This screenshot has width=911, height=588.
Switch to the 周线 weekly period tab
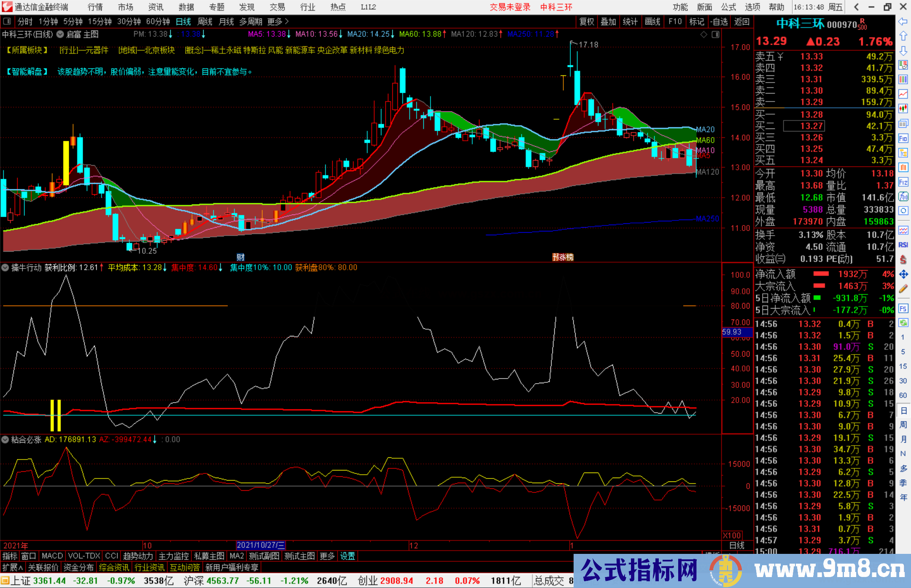[205, 21]
